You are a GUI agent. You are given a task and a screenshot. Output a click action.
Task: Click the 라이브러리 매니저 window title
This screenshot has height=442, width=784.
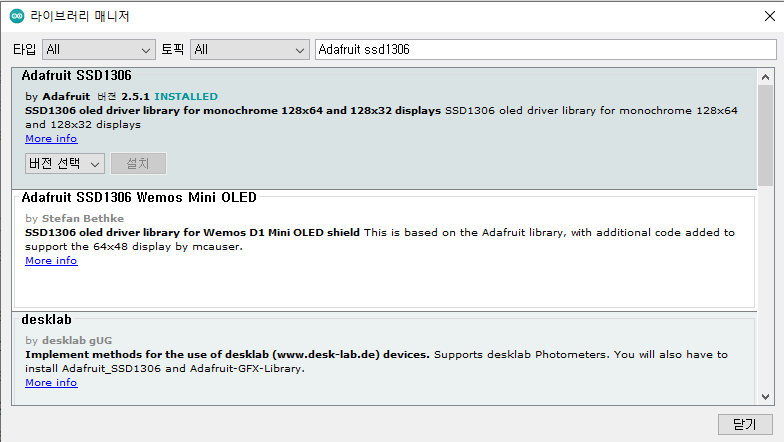point(80,16)
